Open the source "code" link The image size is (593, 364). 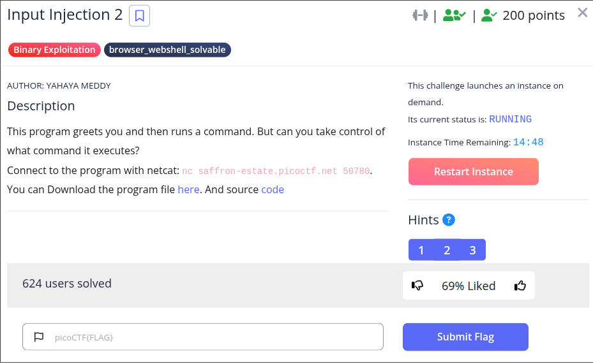[x=273, y=189]
